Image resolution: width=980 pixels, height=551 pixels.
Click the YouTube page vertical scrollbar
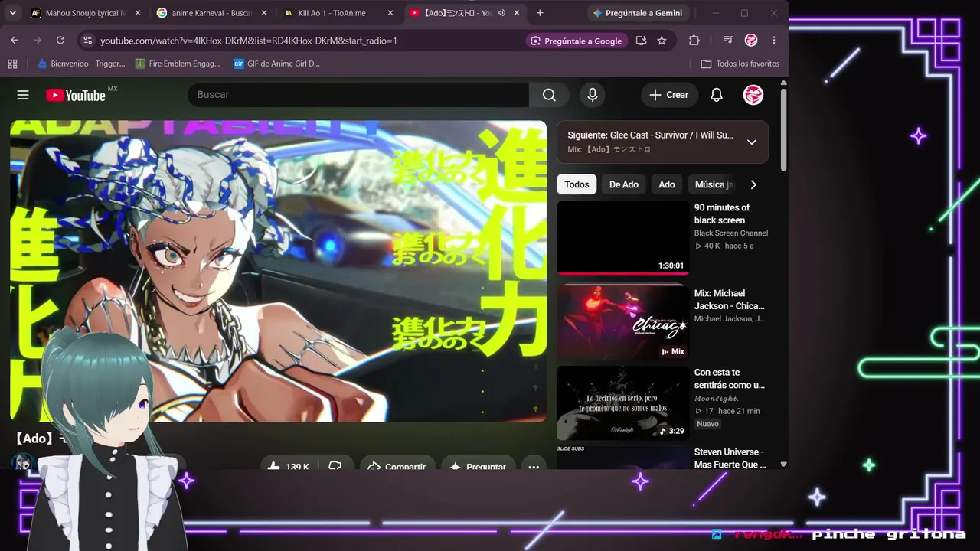click(x=783, y=130)
